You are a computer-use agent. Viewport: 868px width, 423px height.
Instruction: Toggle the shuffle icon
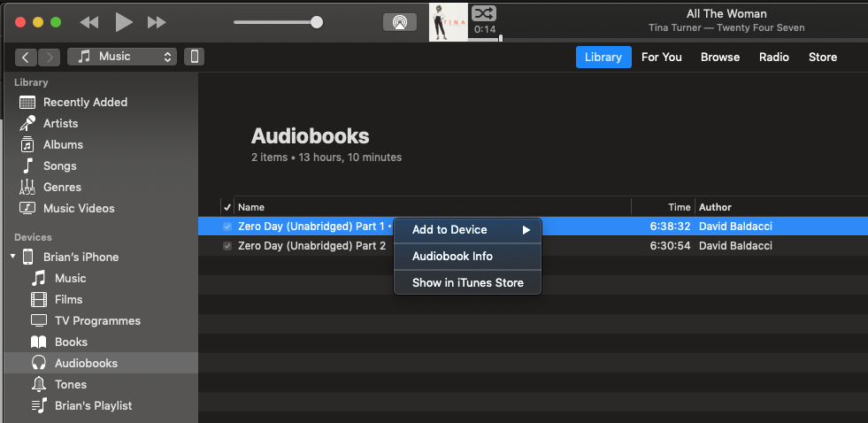tap(484, 12)
